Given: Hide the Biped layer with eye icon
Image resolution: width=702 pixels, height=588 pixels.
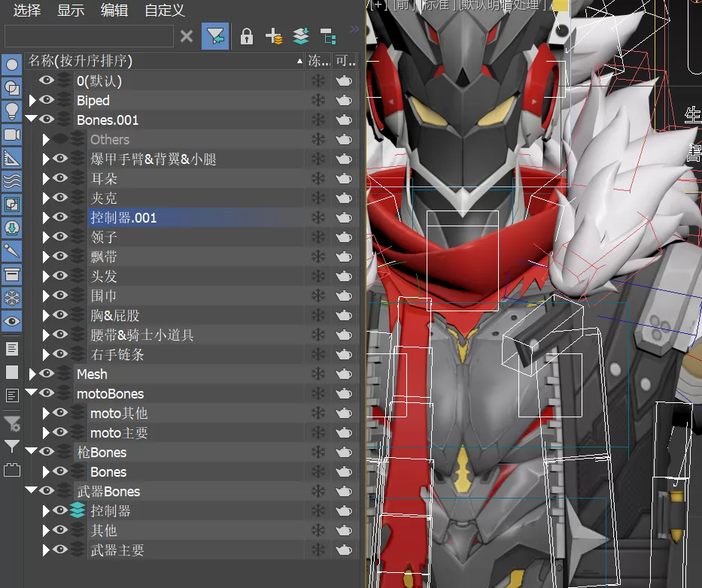Looking at the screenshot, I should coord(46,100).
